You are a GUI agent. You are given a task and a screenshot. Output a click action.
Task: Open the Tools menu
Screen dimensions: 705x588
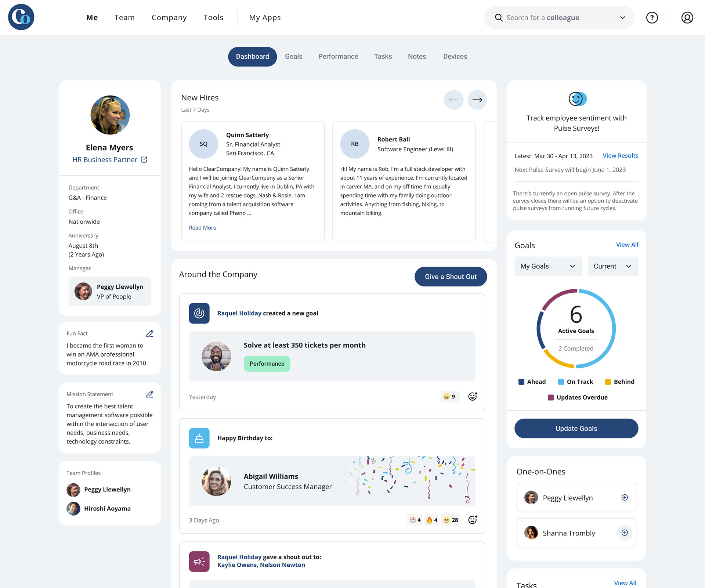213,18
